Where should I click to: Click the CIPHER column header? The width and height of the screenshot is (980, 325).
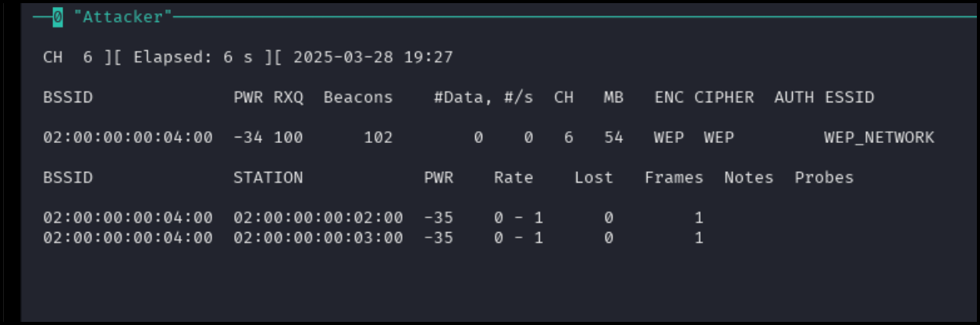pos(724,98)
